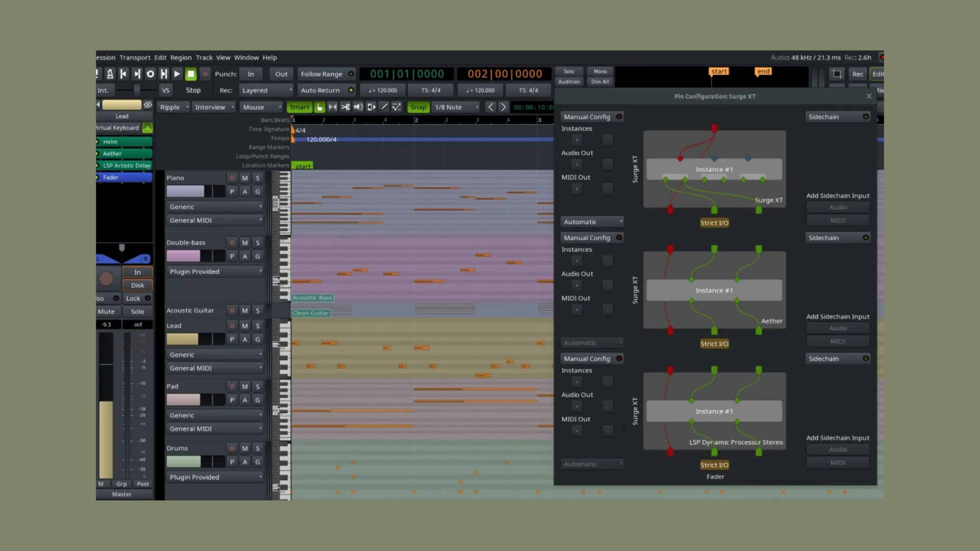Open the Region menu

tap(181, 57)
